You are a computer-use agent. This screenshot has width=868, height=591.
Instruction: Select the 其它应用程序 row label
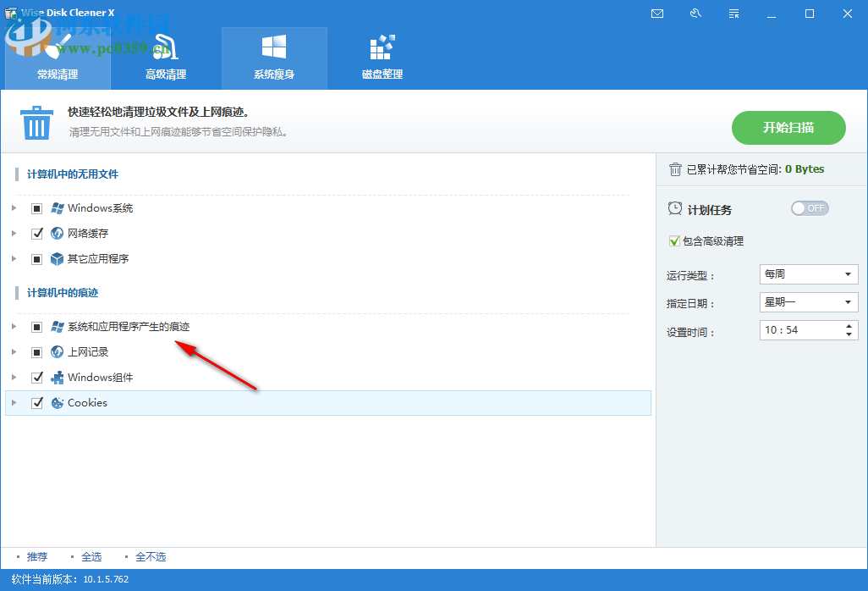coord(98,258)
